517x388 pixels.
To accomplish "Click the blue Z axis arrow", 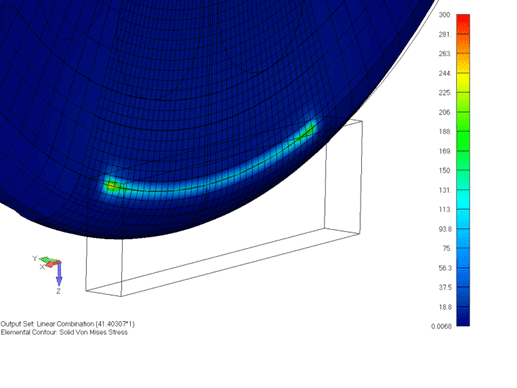I will 59,274.
